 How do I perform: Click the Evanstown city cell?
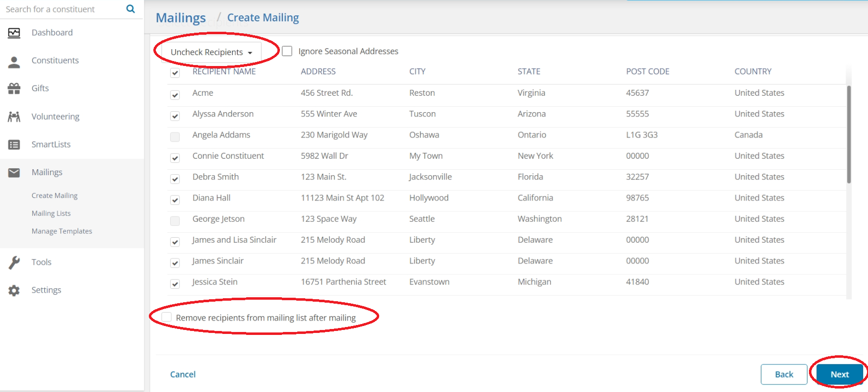coord(429,281)
